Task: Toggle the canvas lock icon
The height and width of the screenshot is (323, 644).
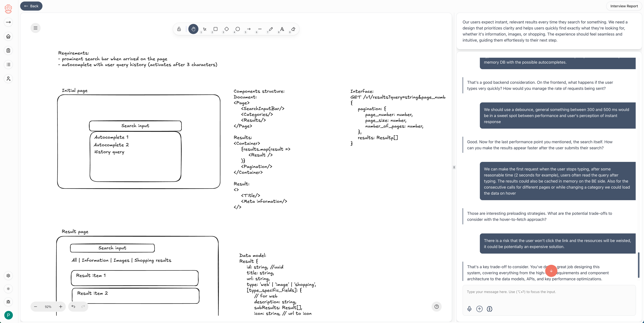Action: coord(179,29)
